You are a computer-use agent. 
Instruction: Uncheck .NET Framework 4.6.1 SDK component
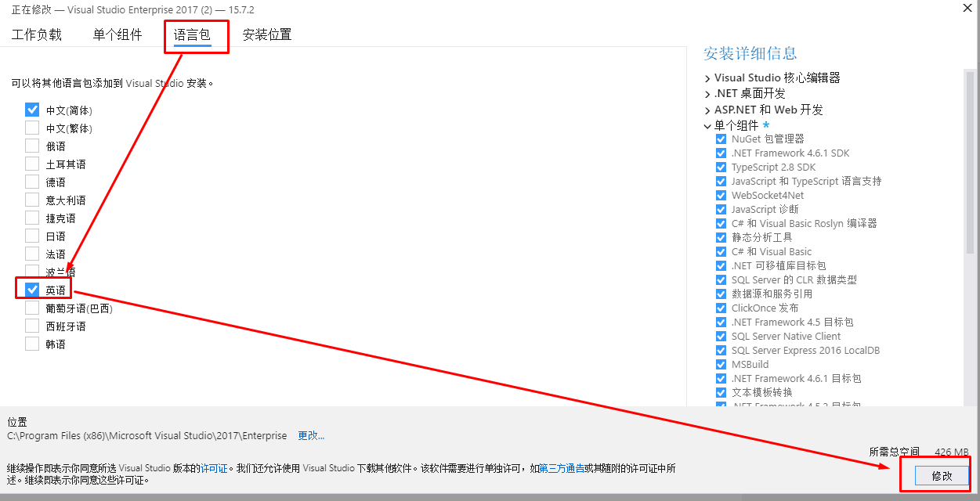[x=721, y=153]
